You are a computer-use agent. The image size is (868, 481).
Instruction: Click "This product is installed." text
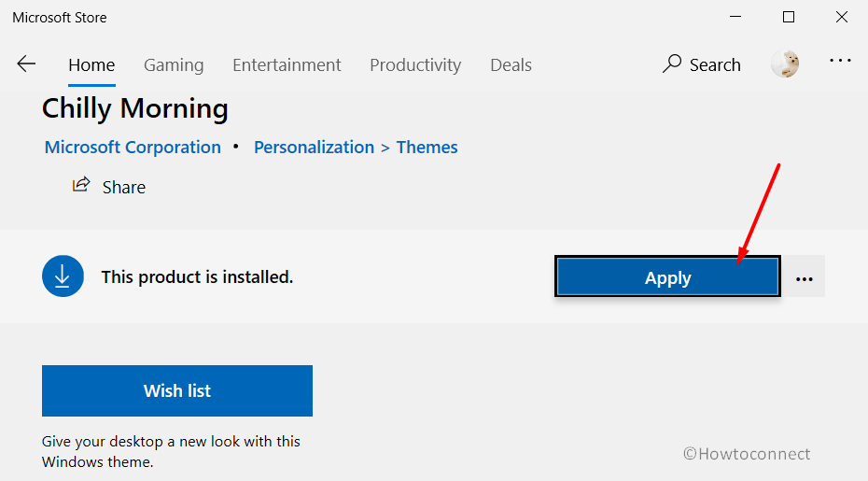tap(197, 277)
